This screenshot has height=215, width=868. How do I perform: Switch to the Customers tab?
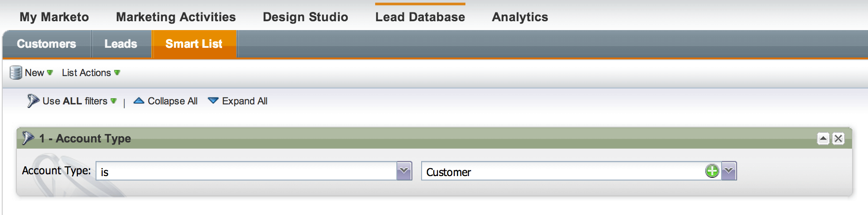46,44
